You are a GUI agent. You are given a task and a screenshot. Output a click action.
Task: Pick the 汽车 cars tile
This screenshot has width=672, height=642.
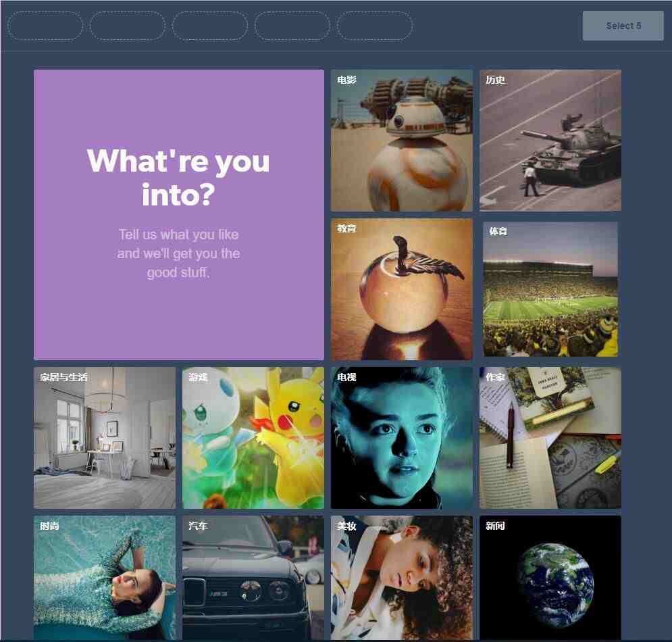point(253,578)
